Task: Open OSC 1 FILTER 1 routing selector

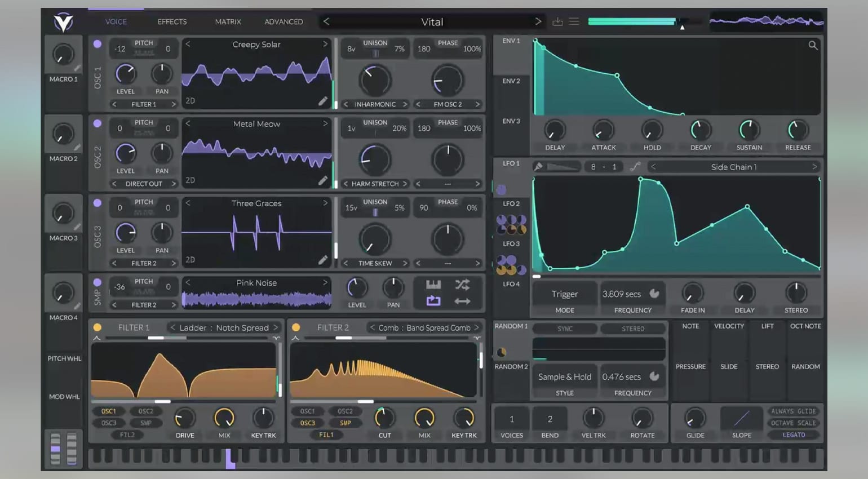Action: point(144,104)
